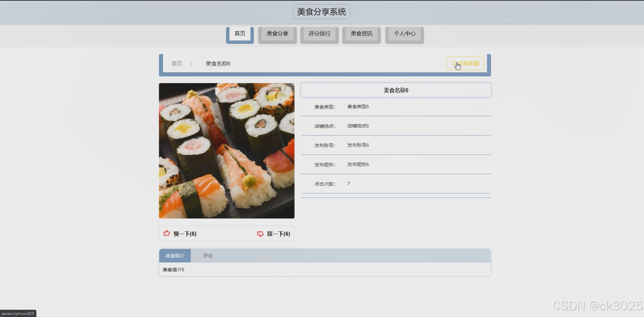The image size is (644, 317).
Task: Click the 美食分享系统 site title
Action: [x=321, y=12]
